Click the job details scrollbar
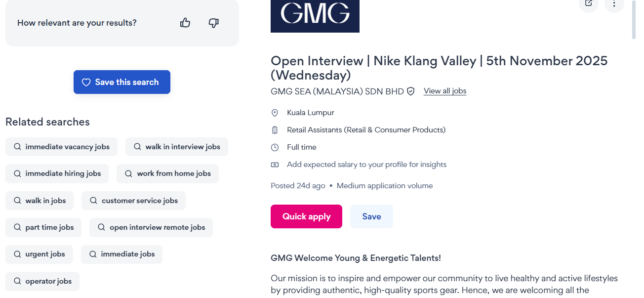644x298 pixels. click(x=634, y=20)
